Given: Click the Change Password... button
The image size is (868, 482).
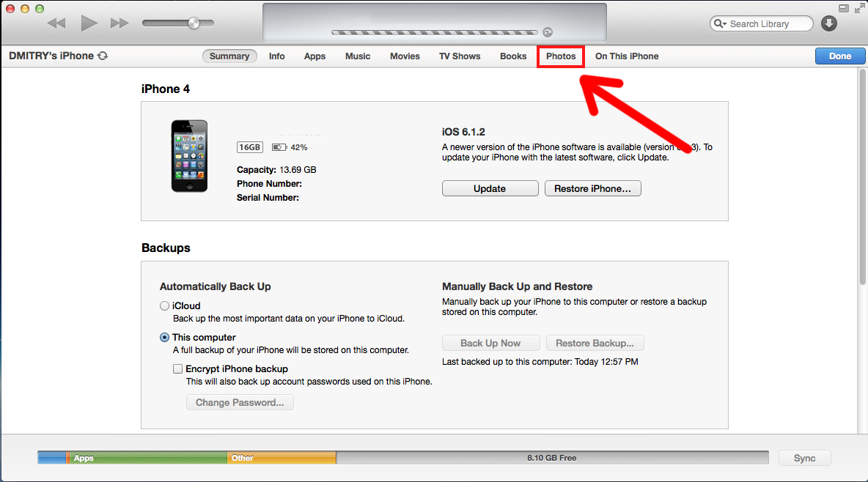Looking at the screenshot, I should [x=240, y=402].
